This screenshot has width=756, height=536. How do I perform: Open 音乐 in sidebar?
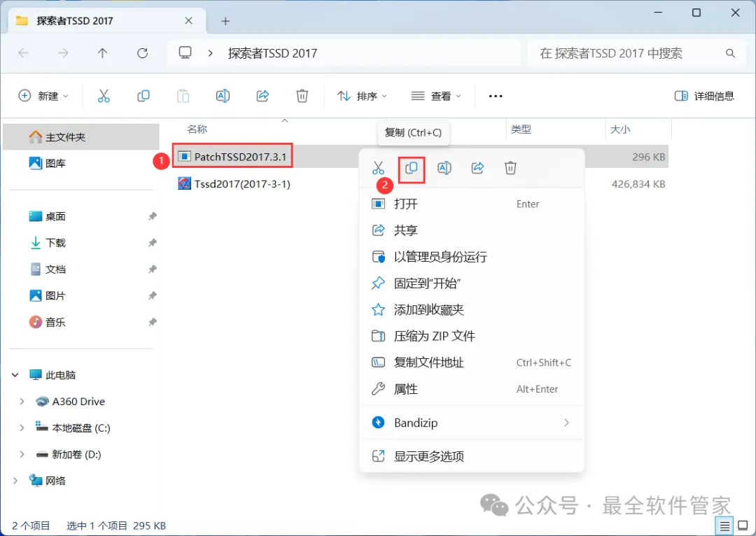[81, 322]
